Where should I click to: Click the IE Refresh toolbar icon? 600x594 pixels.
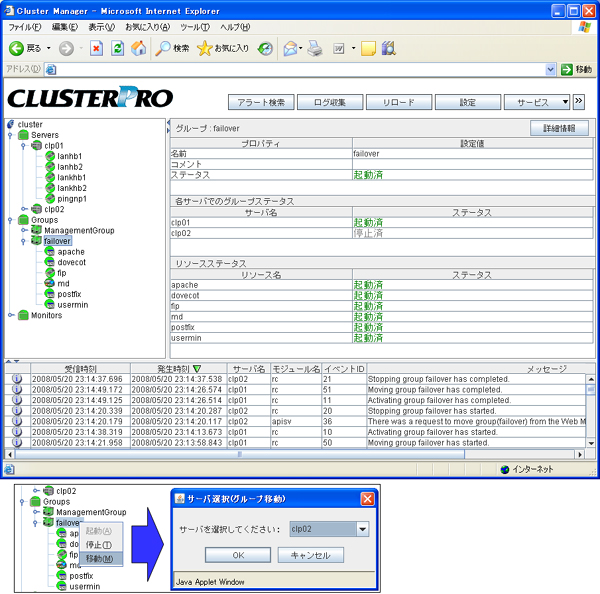pos(118,48)
